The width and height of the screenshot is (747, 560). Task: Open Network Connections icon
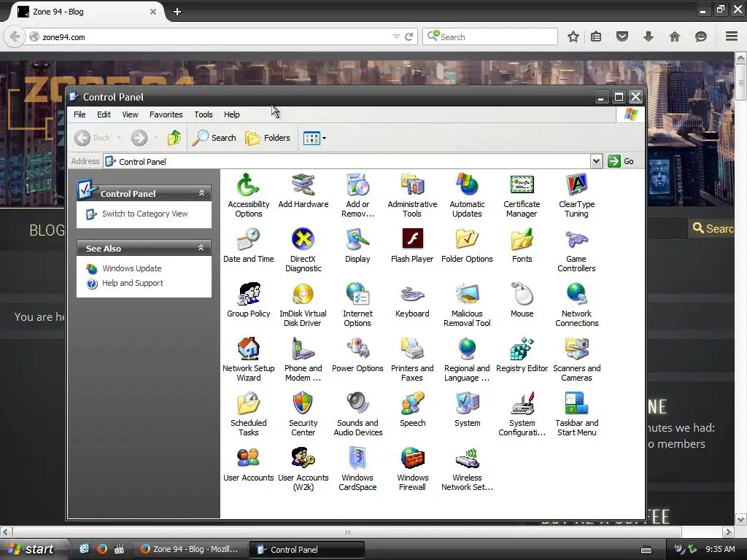(x=576, y=305)
